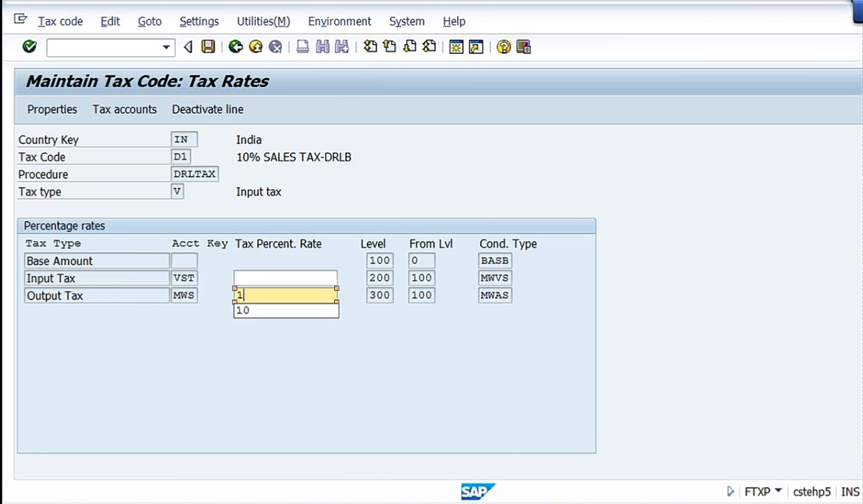Collapse the command field with the triangle icon

point(189,47)
